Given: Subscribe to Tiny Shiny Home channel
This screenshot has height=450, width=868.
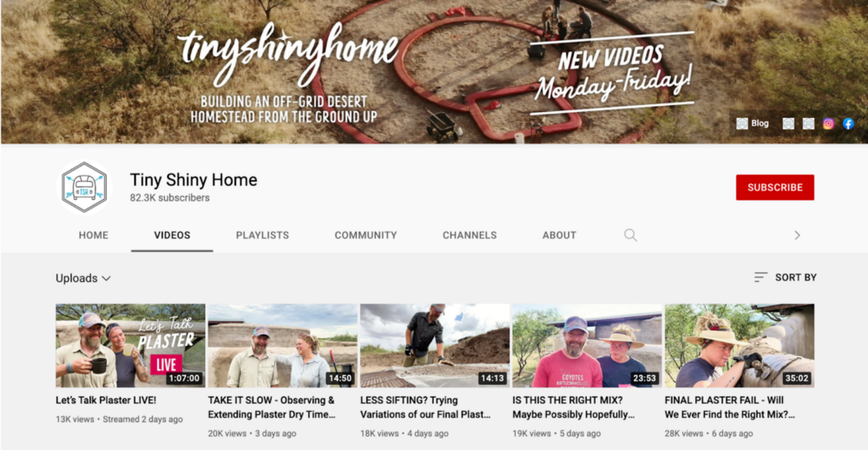Looking at the screenshot, I should [x=775, y=188].
